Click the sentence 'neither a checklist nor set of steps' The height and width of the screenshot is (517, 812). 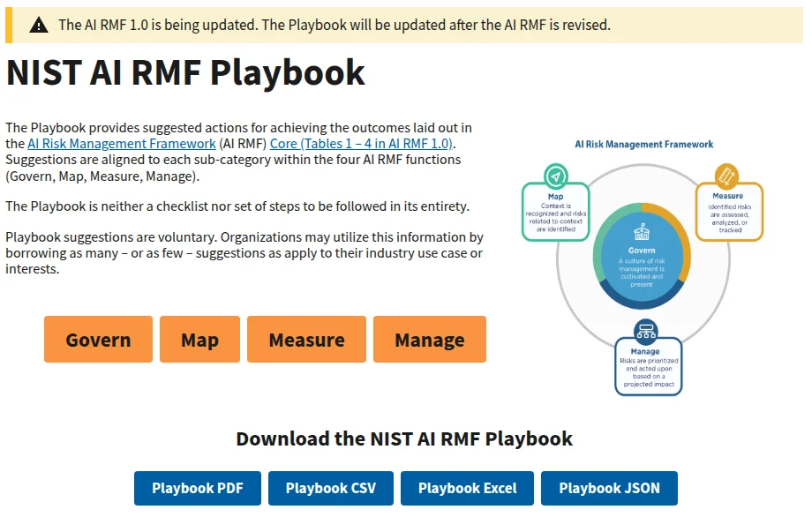click(237, 206)
